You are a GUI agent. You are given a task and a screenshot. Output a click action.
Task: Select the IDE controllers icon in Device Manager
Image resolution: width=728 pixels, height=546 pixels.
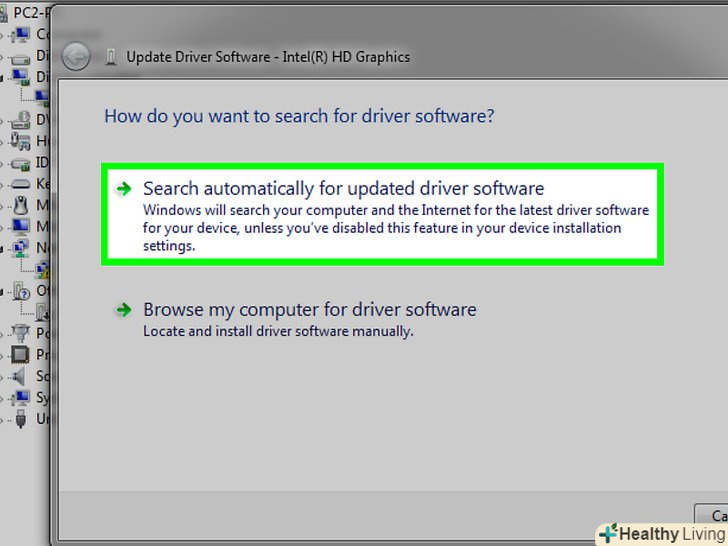click(20, 163)
